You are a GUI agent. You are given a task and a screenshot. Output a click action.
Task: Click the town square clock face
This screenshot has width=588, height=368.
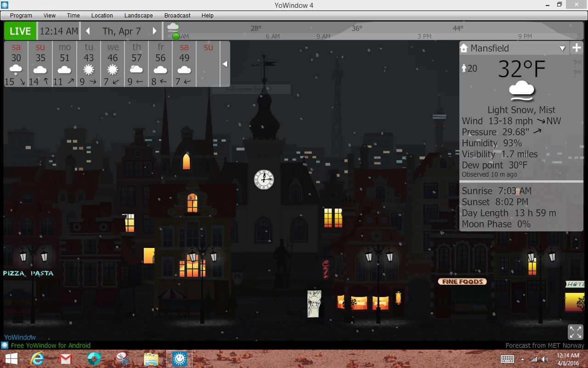[264, 179]
